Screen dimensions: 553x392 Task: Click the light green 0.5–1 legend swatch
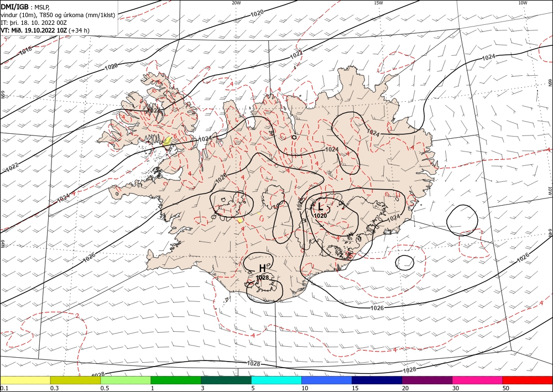(126, 380)
